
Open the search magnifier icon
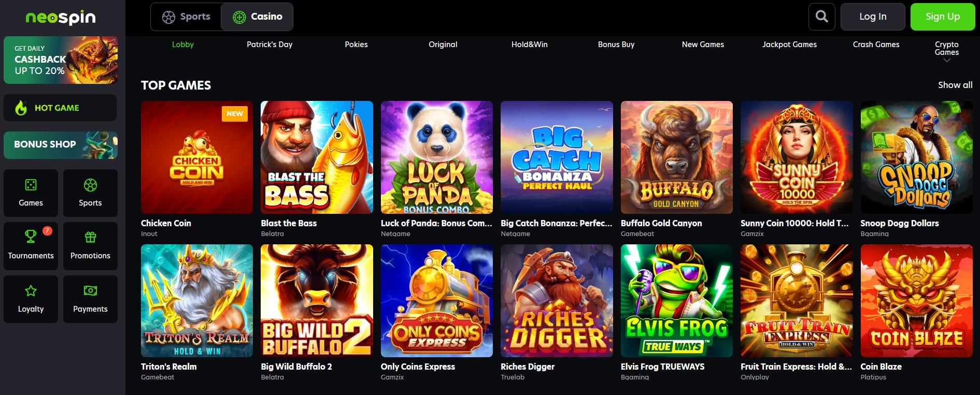(x=822, y=17)
